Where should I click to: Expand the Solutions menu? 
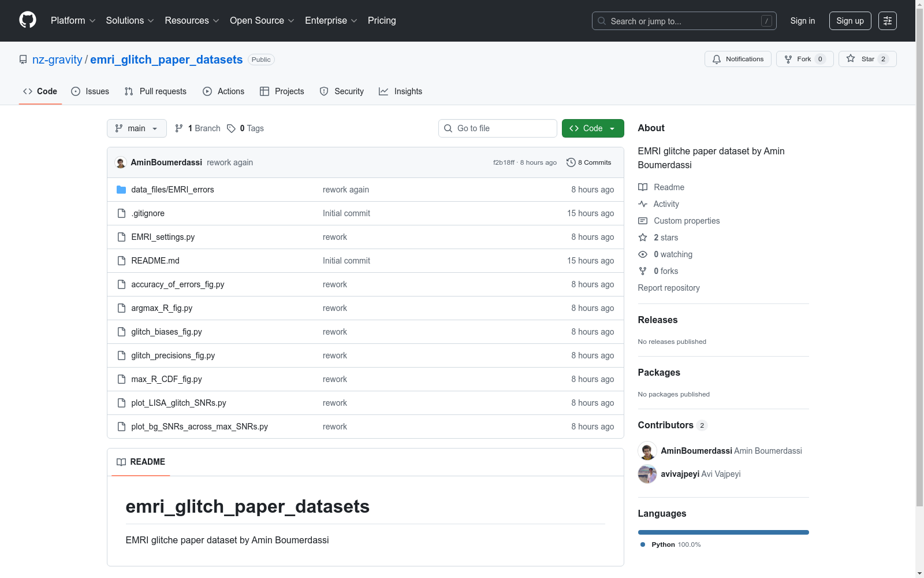click(x=130, y=21)
